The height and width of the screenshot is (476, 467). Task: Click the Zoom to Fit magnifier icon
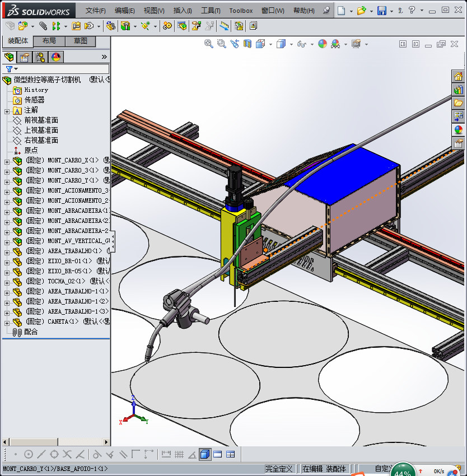[x=208, y=44]
